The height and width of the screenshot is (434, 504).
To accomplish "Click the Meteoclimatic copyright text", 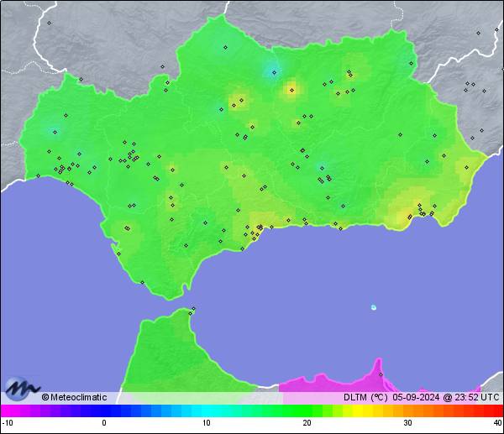I will (x=76, y=398).
